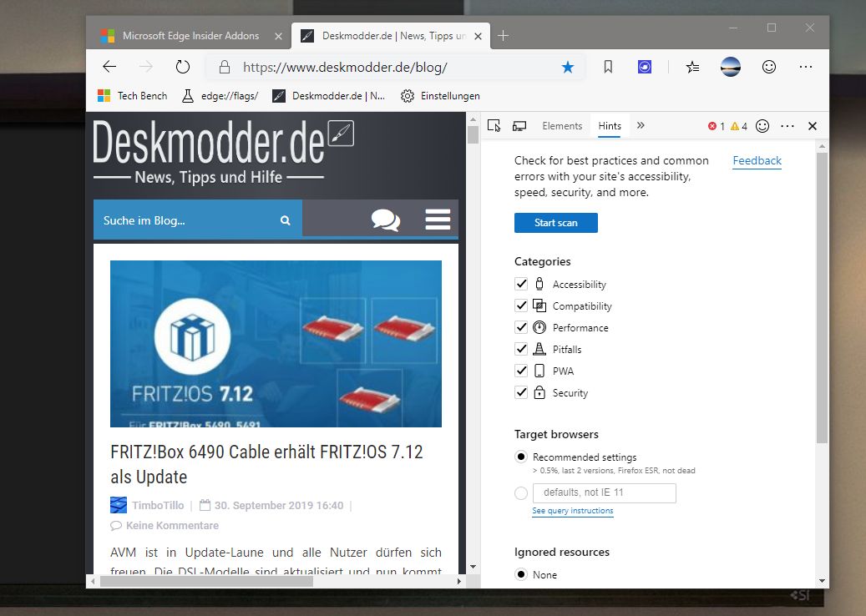Click the DevTools panel vertical scrollbar

[x=822, y=298]
